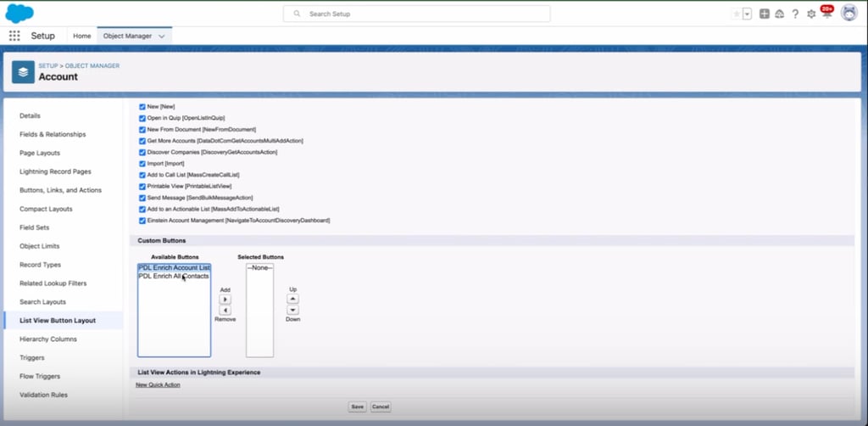Screen dimensions: 868x426
Task: Open Lightning Record Pages in sidebar
Action: 55,171
